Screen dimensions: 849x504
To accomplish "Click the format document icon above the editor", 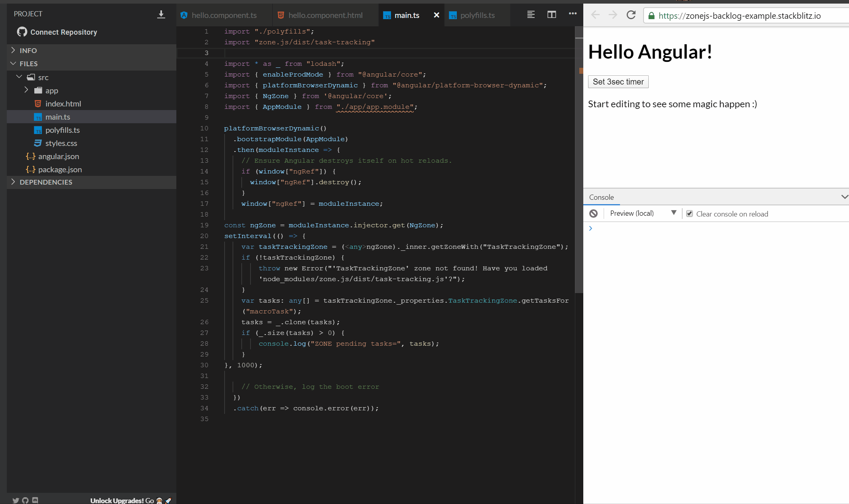I will [531, 14].
